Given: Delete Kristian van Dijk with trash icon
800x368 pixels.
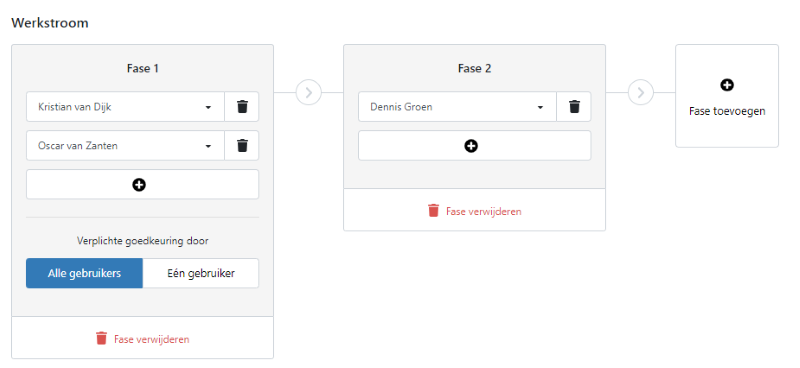Looking at the screenshot, I should 242,107.
